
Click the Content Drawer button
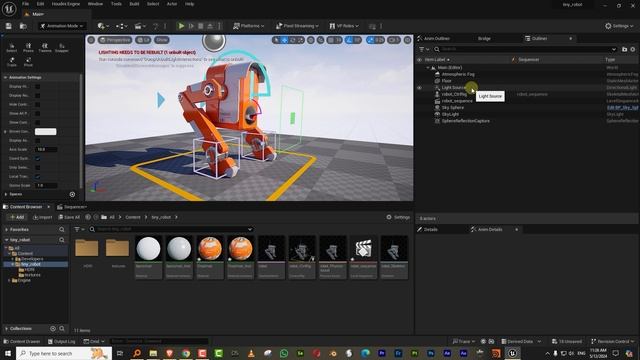point(22,342)
